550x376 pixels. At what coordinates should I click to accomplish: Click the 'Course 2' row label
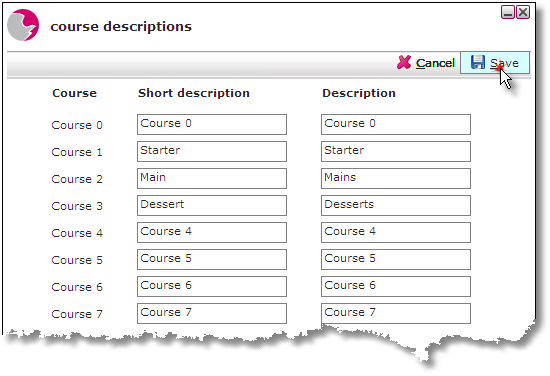click(77, 179)
